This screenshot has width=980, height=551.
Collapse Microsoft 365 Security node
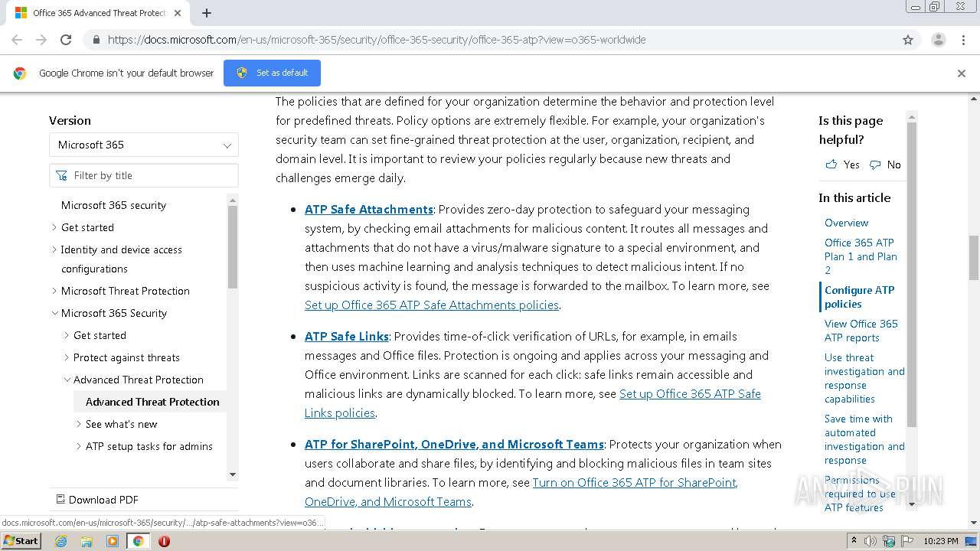[54, 313]
